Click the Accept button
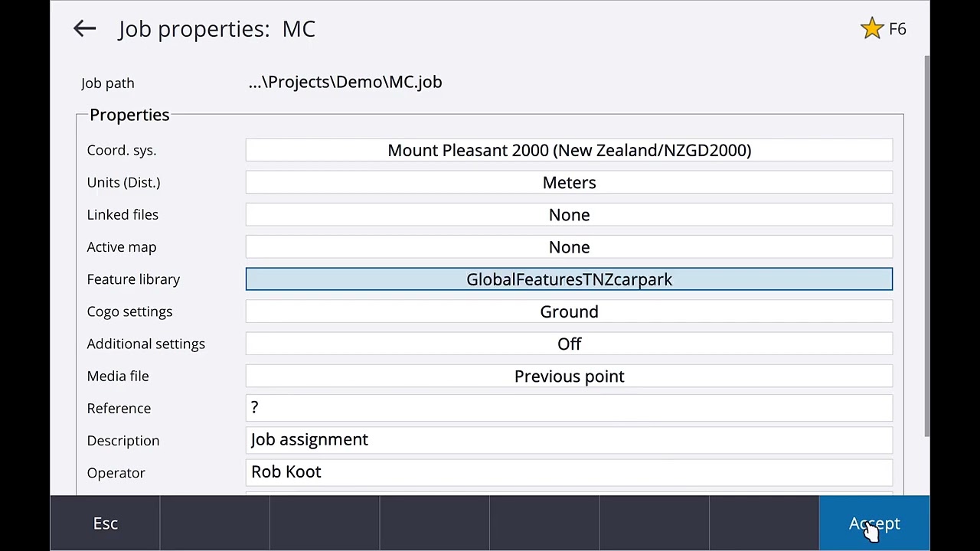Viewport: 980px width, 551px height. [874, 523]
